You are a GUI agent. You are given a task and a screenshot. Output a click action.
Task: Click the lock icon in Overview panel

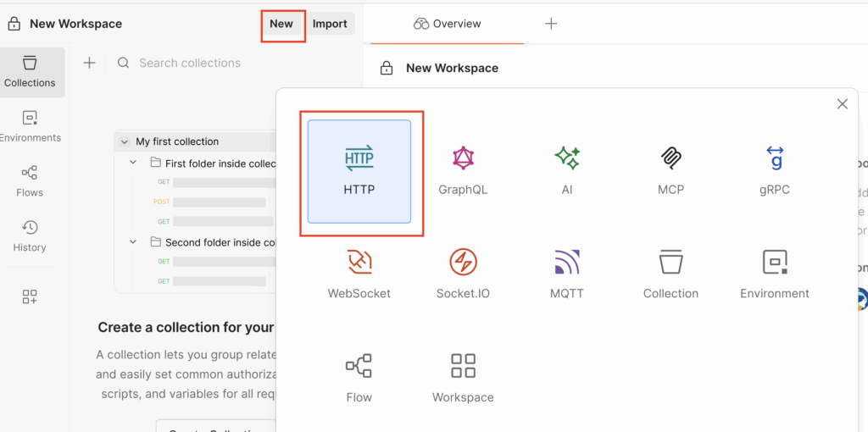tap(387, 69)
